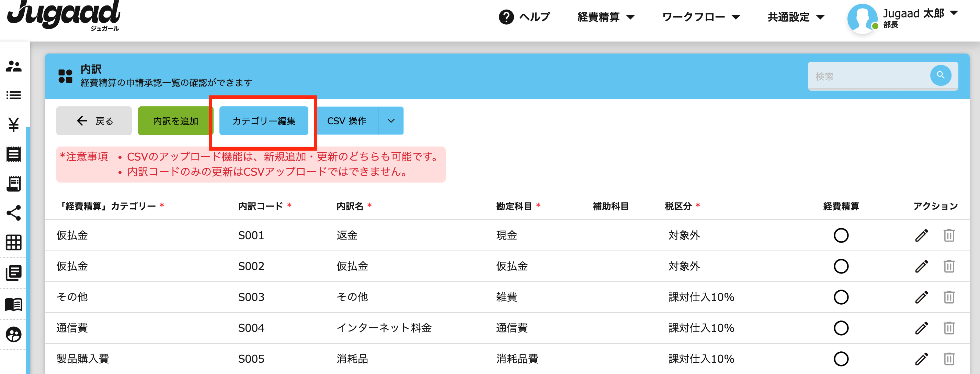This screenshot has width=980, height=374.
Task: Expand the ワークフロー top menu
Action: (701, 17)
